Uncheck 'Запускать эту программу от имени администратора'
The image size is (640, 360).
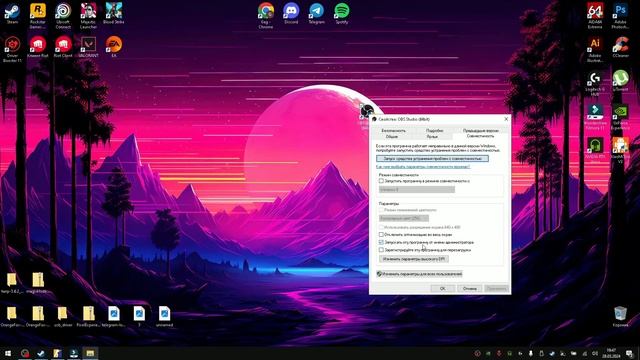[381, 242]
